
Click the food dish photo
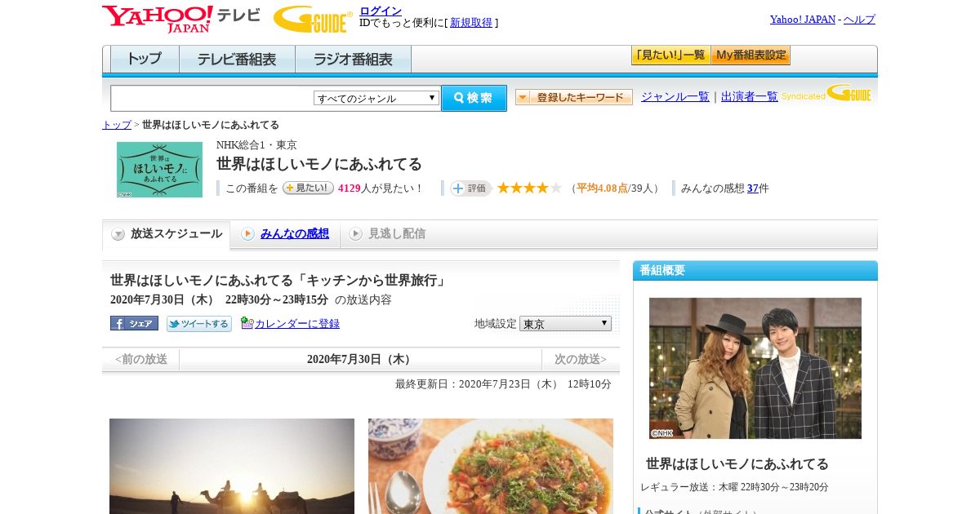coord(491,466)
